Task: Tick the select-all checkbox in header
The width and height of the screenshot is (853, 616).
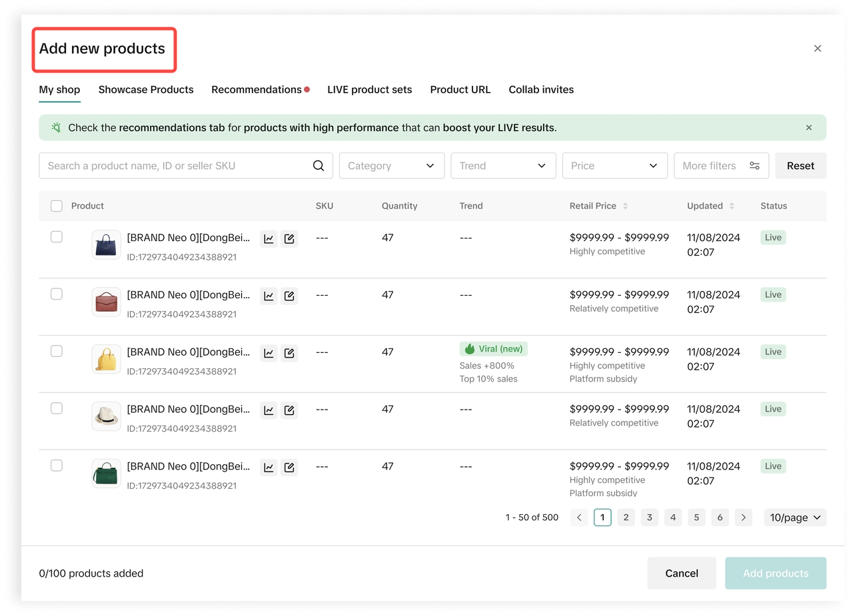Action: [57, 206]
